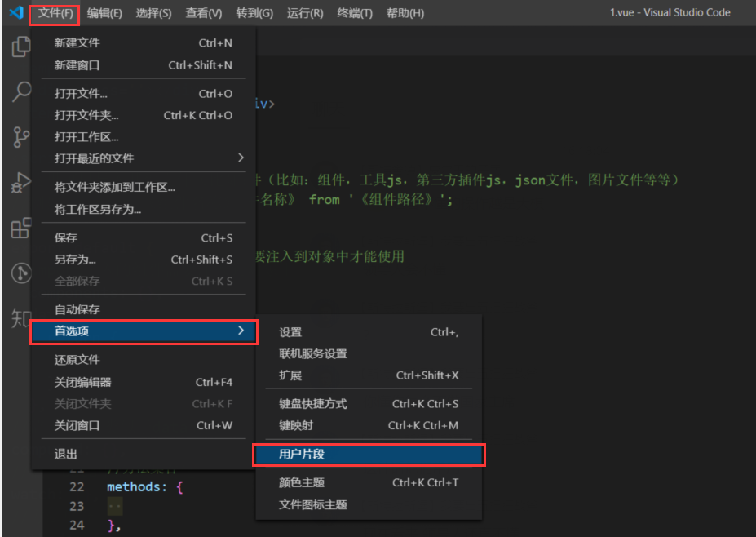Expand 打开最近的文件 submenu arrow
The height and width of the screenshot is (537, 756).
pos(241,158)
